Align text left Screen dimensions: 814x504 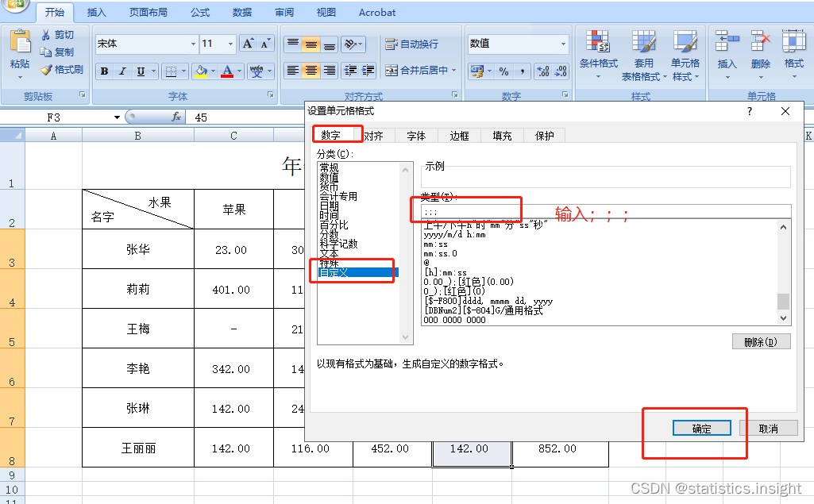[293, 70]
